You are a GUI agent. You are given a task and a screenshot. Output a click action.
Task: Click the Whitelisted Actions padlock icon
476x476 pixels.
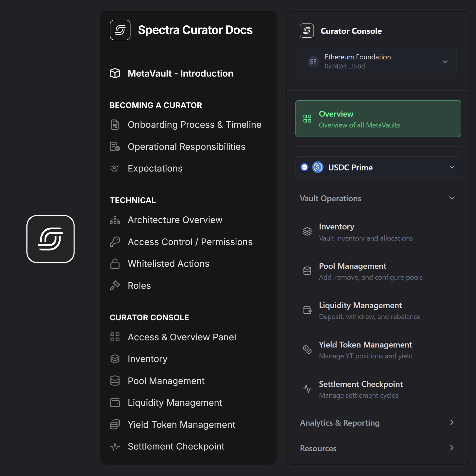(115, 264)
